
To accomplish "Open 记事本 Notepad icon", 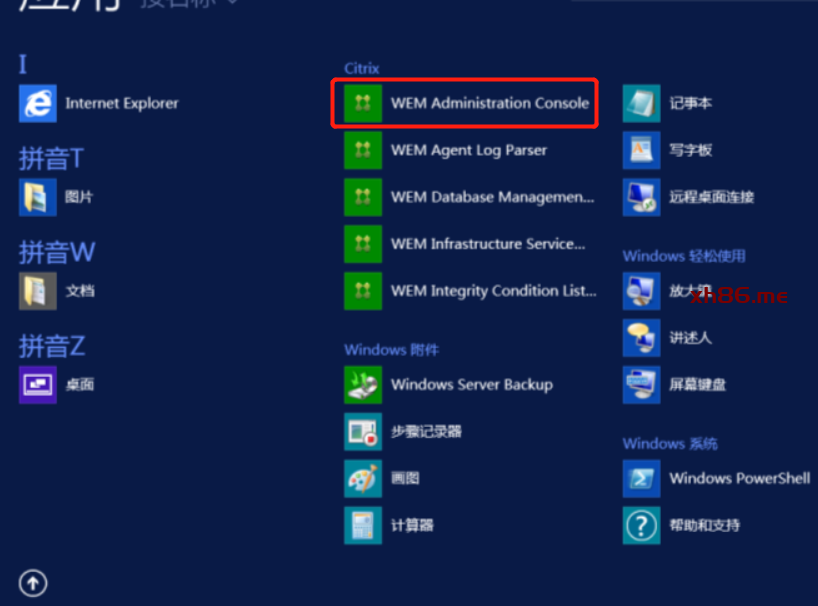I will pyautogui.click(x=641, y=103).
